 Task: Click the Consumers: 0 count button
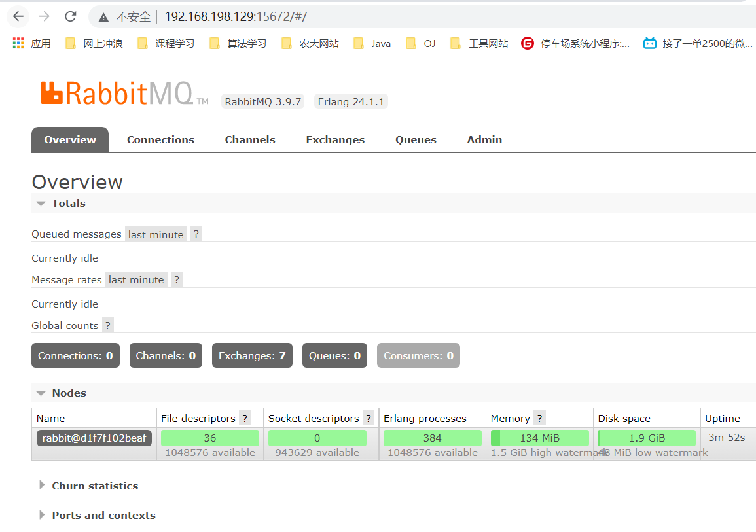418,355
